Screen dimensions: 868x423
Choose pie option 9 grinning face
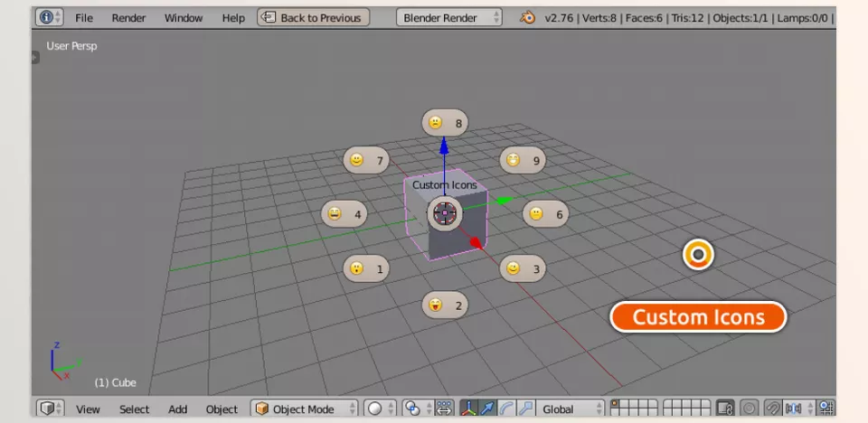[523, 161]
